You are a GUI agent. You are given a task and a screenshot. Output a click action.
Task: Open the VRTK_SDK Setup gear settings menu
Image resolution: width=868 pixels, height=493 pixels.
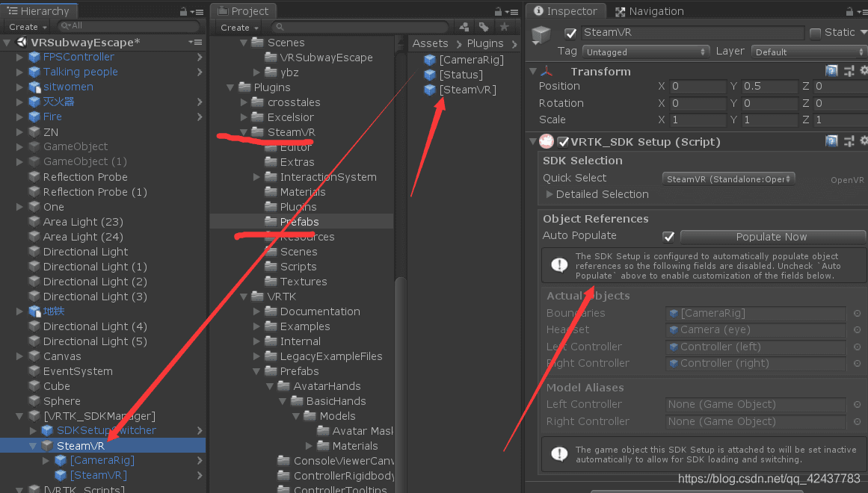[864, 141]
